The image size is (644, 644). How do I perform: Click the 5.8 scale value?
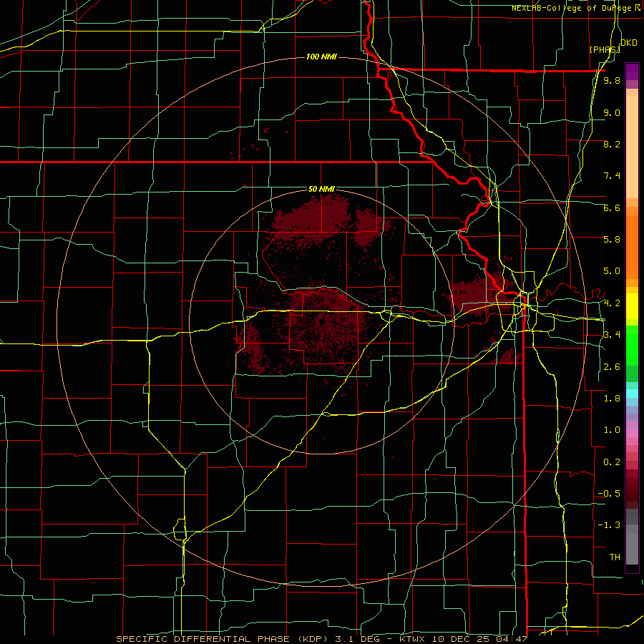click(612, 240)
